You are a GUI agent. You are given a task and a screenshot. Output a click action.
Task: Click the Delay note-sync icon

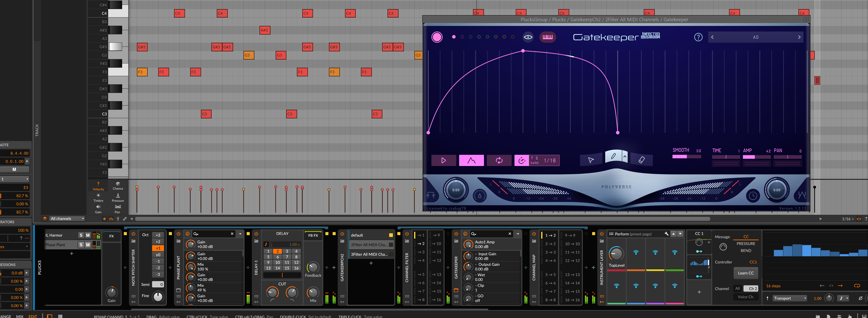coord(266,244)
